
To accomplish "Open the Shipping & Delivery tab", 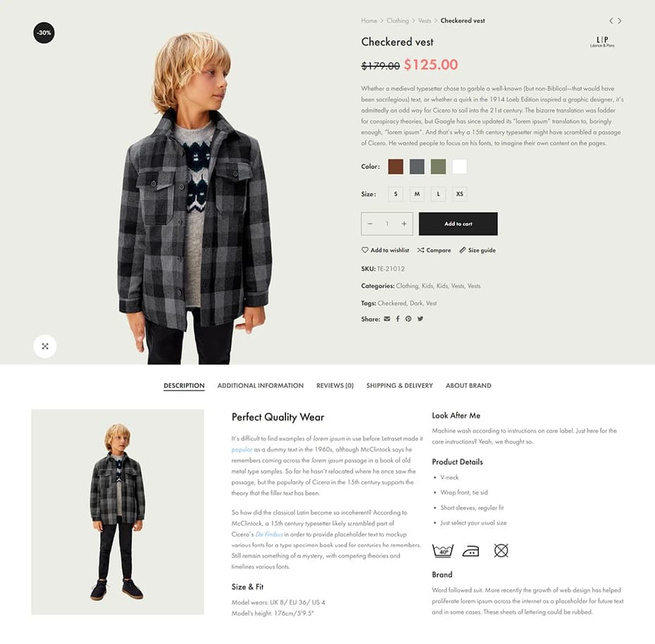I will click(x=399, y=386).
